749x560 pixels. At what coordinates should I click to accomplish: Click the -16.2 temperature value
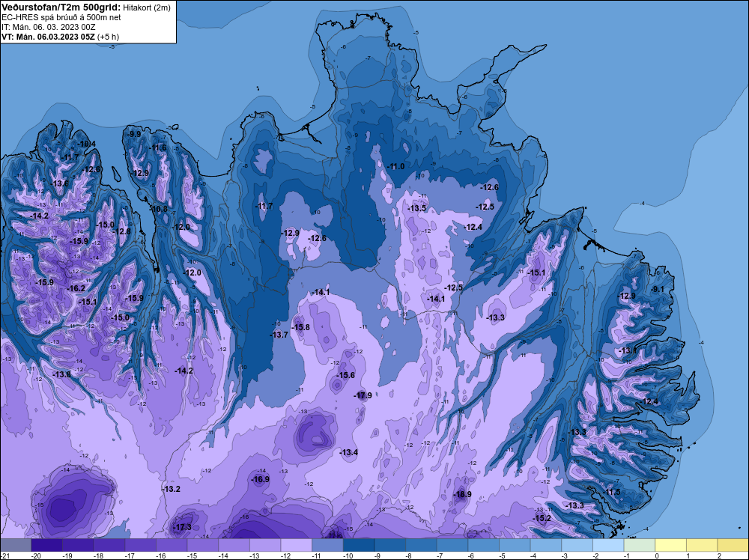point(76,288)
